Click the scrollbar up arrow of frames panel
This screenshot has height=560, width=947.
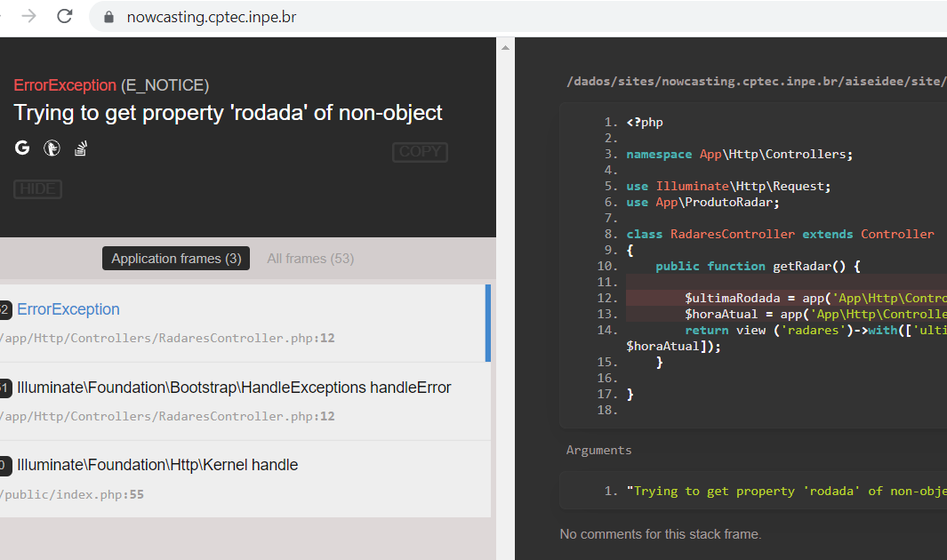(505, 47)
